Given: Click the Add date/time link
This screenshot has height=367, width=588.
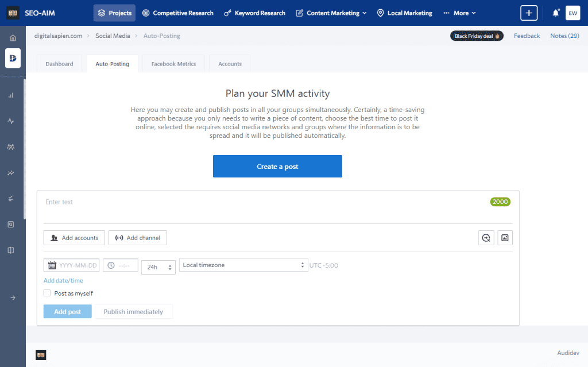Looking at the screenshot, I should click(x=63, y=280).
